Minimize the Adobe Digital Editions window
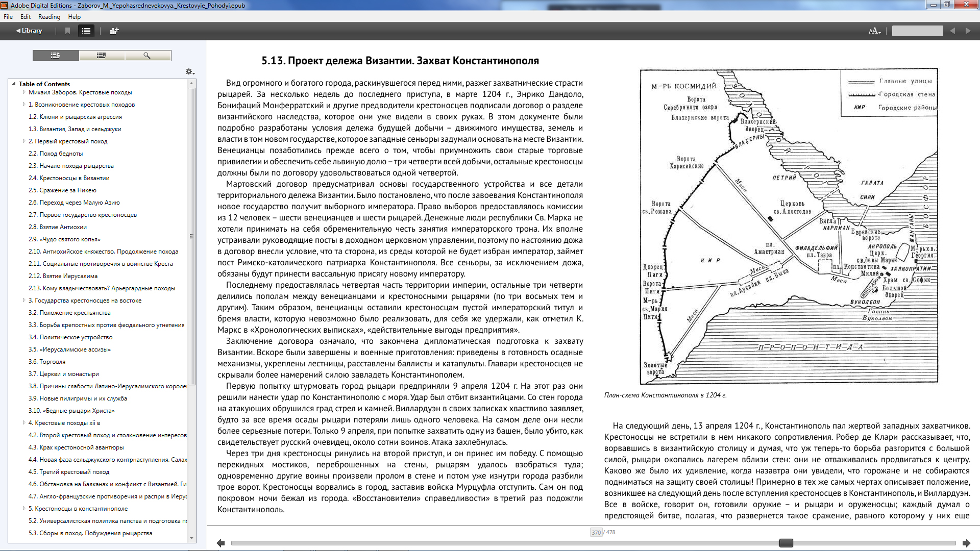The width and height of the screenshot is (980, 551). (x=934, y=5)
